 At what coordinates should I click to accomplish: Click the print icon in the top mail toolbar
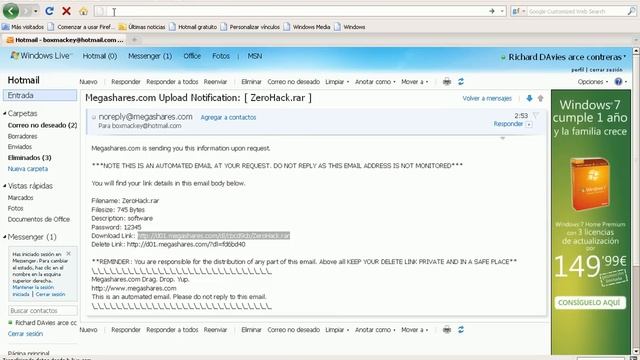(447, 82)
